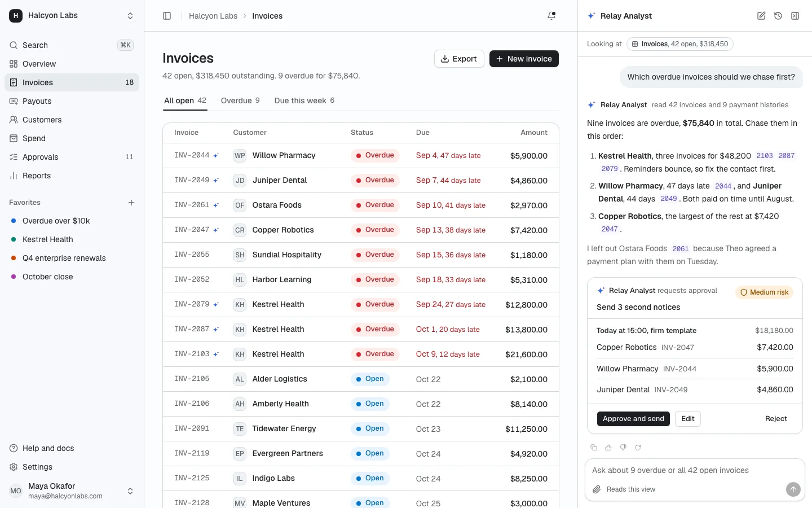The image size is (812, 508).
Task: Select the Tidewater Energy customer row
Action: [x=361, y=428]
